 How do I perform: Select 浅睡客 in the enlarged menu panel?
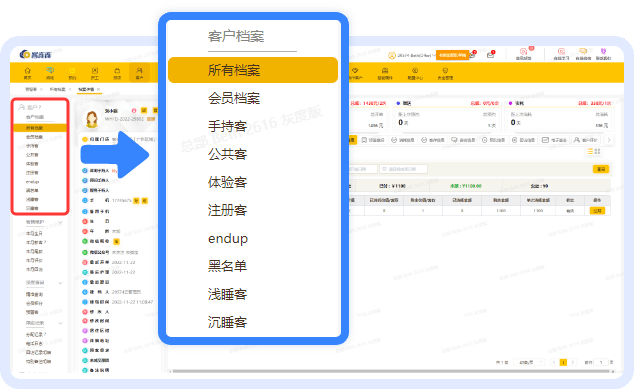227,294
